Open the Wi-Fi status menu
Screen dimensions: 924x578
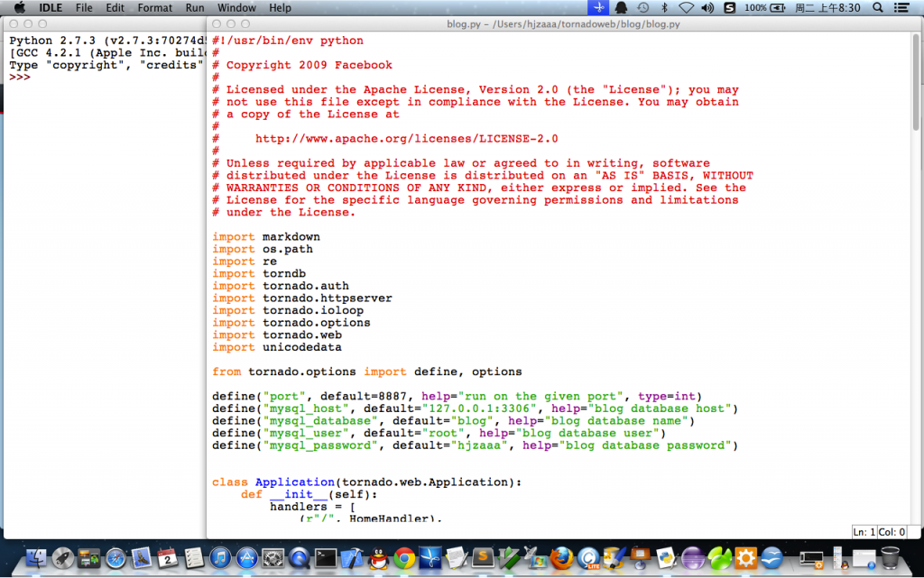point(686,7)
